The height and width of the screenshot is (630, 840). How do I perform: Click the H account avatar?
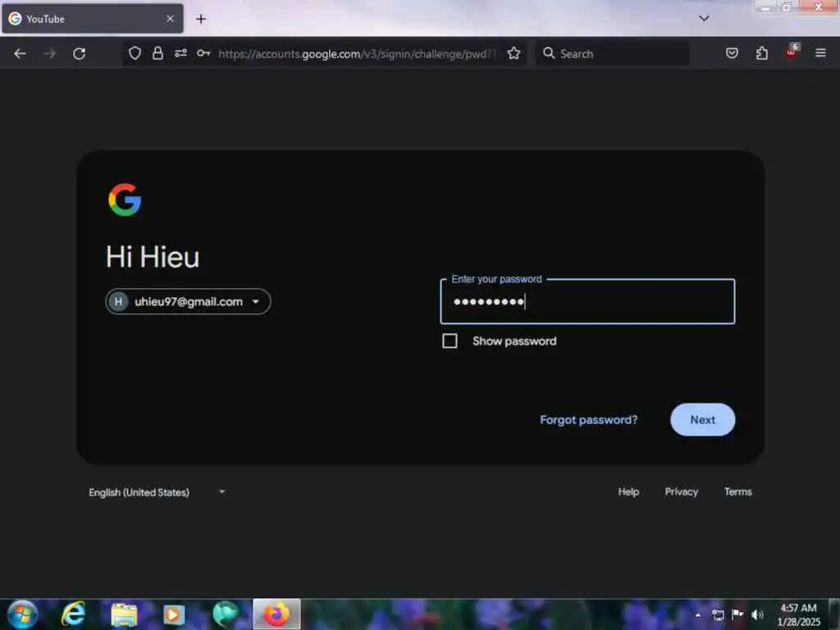[x=118, y=302]
